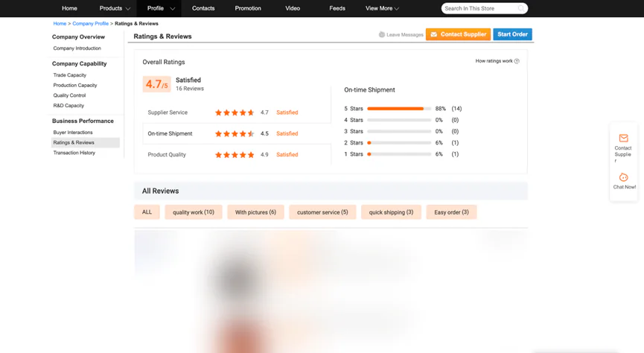Screen dimensions: 644x353
Task: Open the Contacts menu item
Action: [203, 8]
